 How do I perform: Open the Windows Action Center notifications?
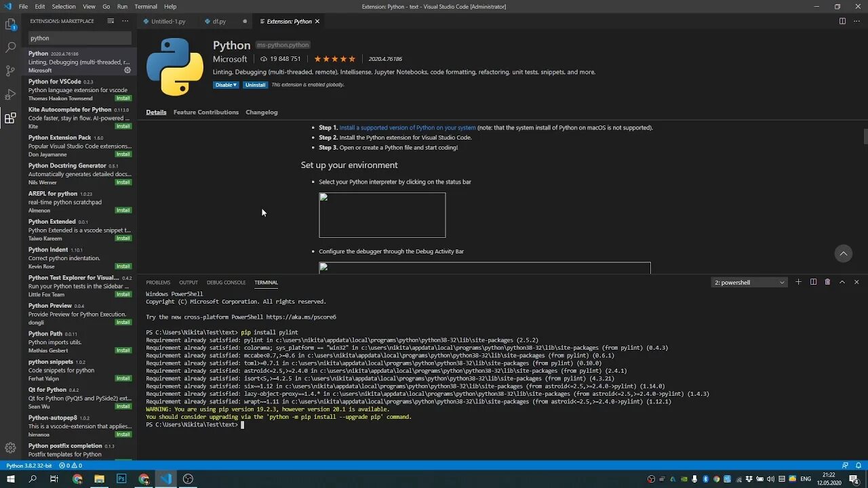tap(854, 479)
